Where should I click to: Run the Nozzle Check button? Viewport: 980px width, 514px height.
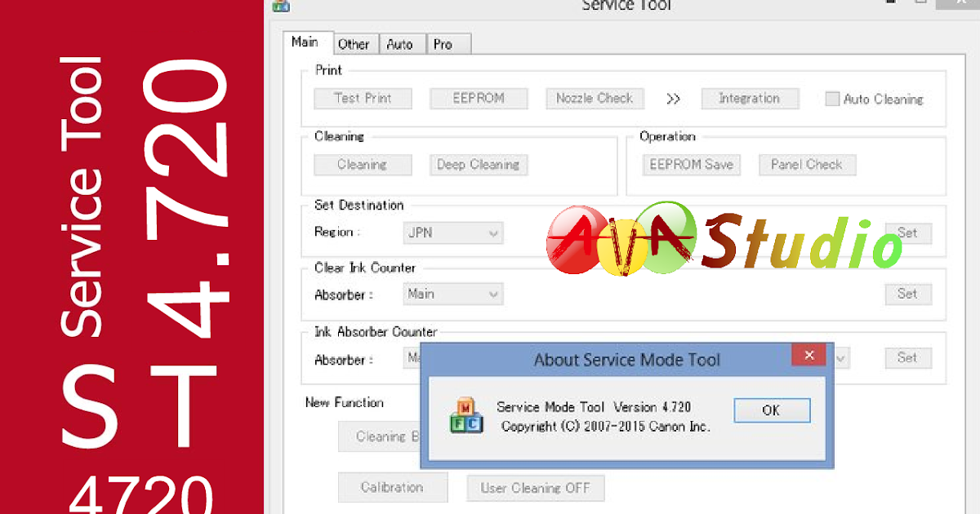[x=595, y=98]
